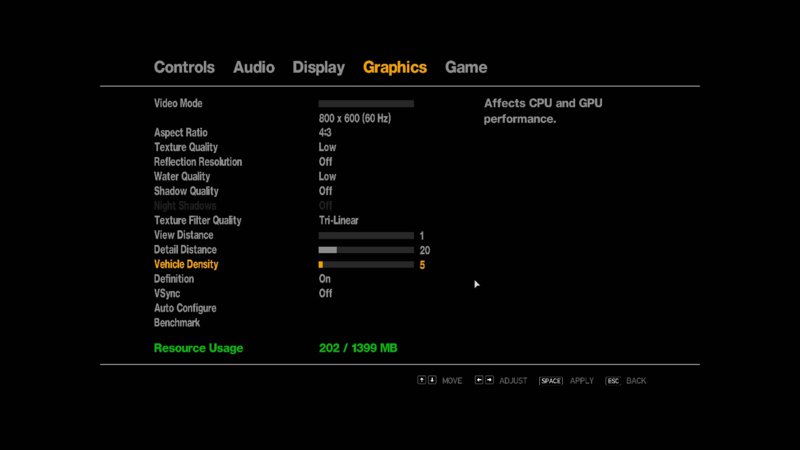This screenshot has height=450, width=800.
Task: Click the left arrow key icon
Action: (479, 380)
